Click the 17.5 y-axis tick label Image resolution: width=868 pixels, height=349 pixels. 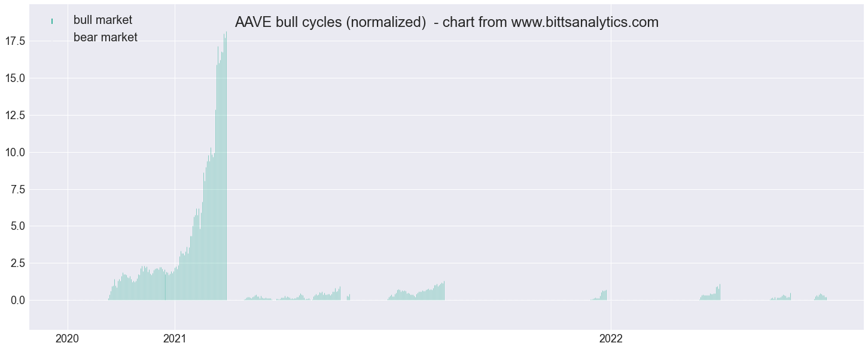point(14,41)
